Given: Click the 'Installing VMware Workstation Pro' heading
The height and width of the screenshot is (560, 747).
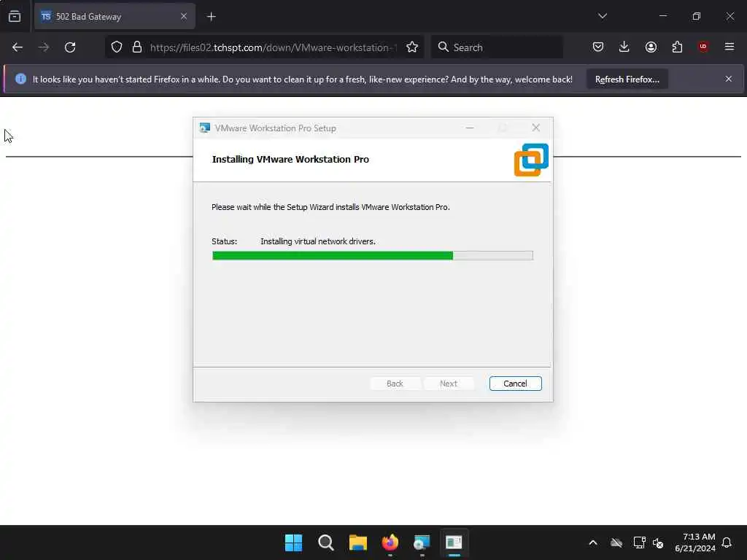Looking at the screenshot, I should (290, 160).
